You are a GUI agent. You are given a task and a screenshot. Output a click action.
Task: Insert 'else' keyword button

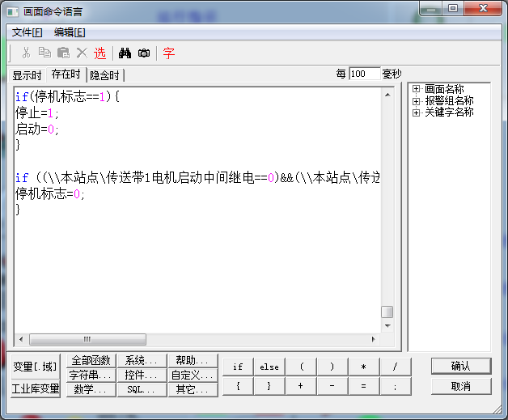269,367
